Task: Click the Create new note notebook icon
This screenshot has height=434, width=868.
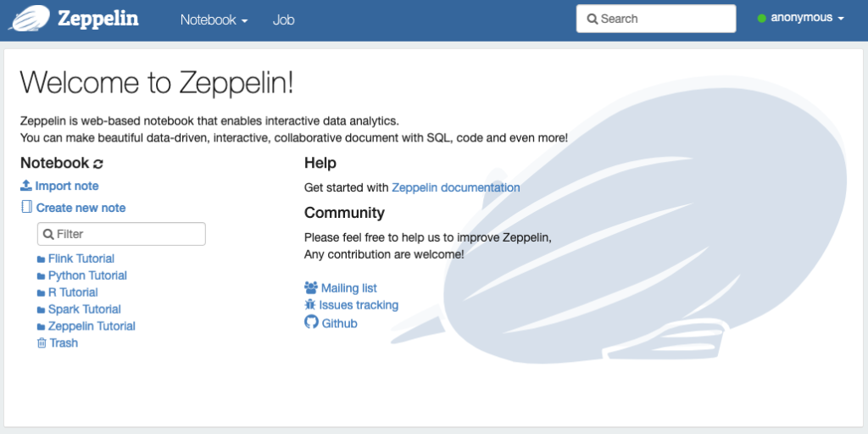Action: click(26, 207)
